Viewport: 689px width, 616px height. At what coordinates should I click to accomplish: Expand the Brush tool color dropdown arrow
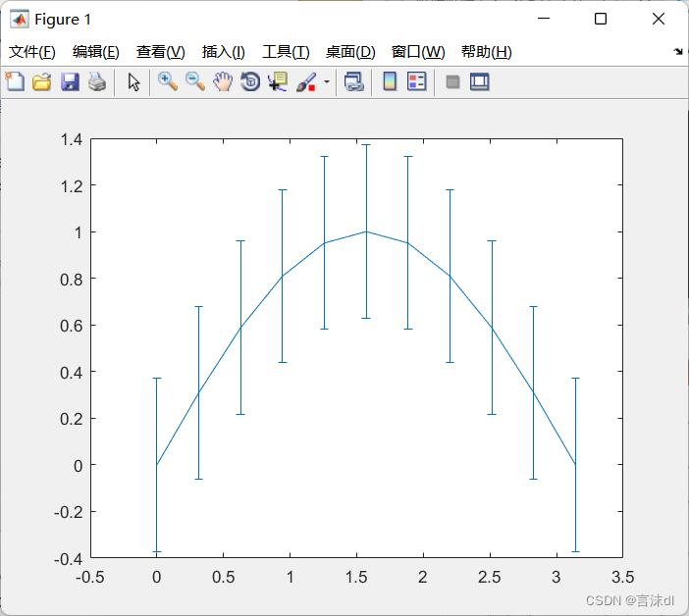[326, 83]
